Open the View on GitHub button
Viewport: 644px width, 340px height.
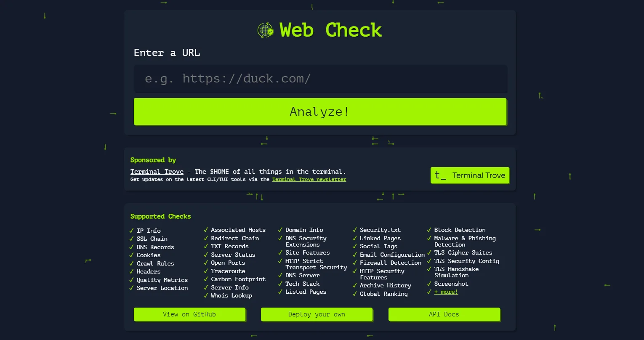189,314
